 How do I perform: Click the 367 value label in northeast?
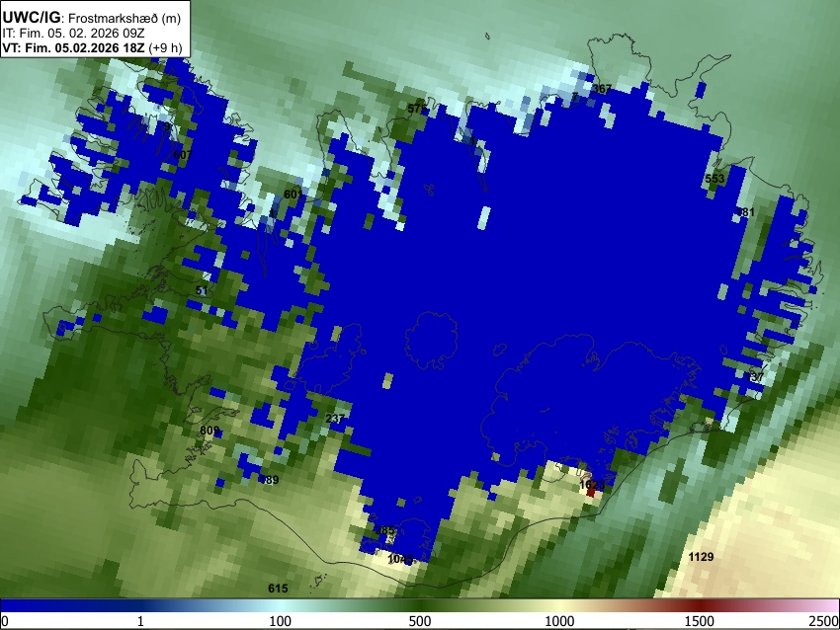point(602,89)
